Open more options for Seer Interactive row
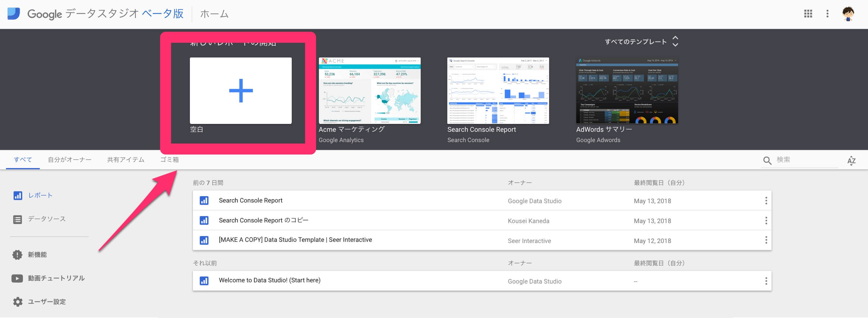Image resolution: width=868 pixels, height=318 pixels. 766,240
